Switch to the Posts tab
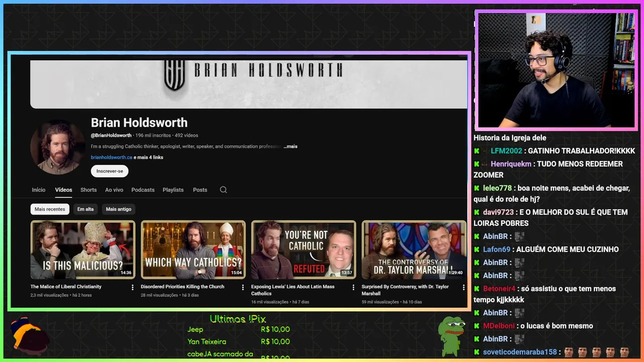The image size is (644, 362). pyautogui.click(x=200, y=190)
